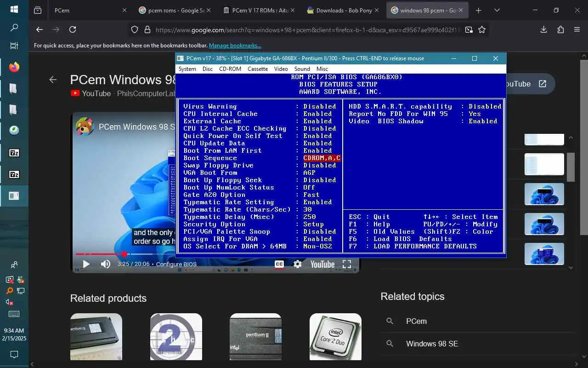The height and width of the screenshot is (368, 588).
Task: Click the Firefox taskbar icon
Action: (14, 67)
